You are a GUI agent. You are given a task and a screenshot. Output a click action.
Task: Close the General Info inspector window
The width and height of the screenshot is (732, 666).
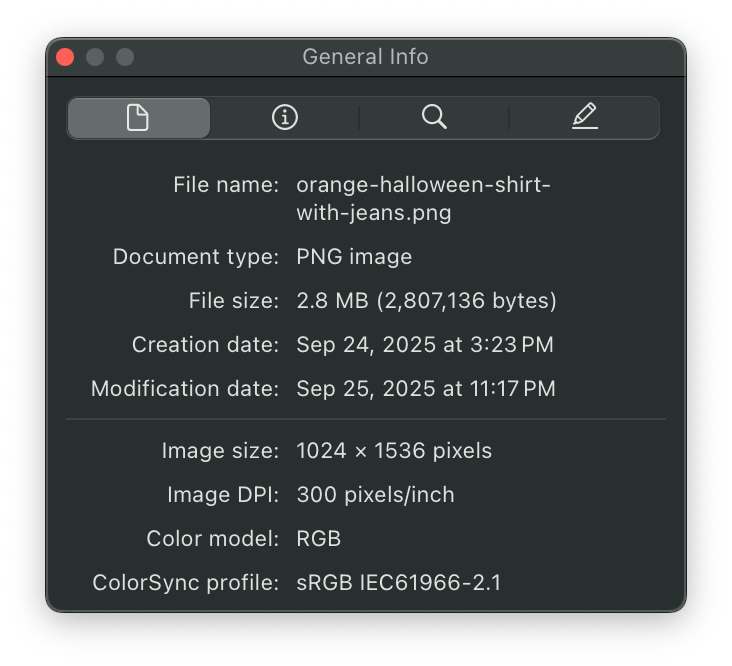click(x=66, y=57)
